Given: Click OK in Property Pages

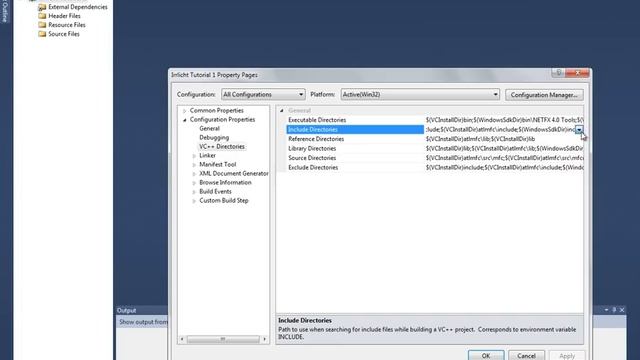Looking at the screenshot, I should pos(486,356).
